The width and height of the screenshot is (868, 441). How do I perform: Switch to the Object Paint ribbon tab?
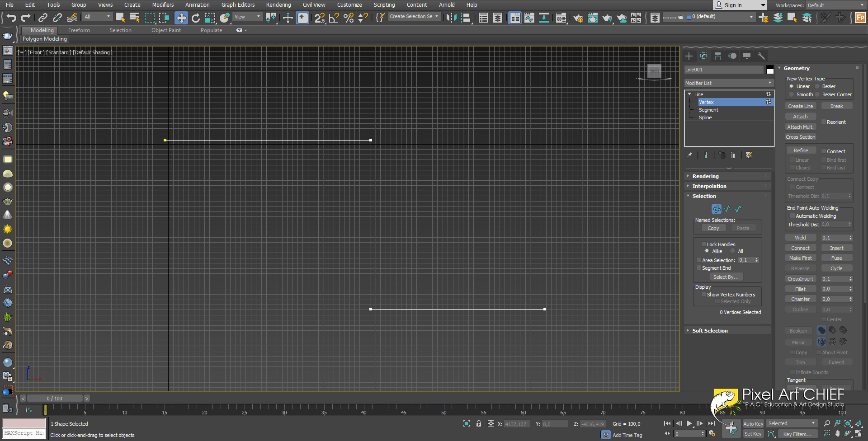click(x=166, y=30)
